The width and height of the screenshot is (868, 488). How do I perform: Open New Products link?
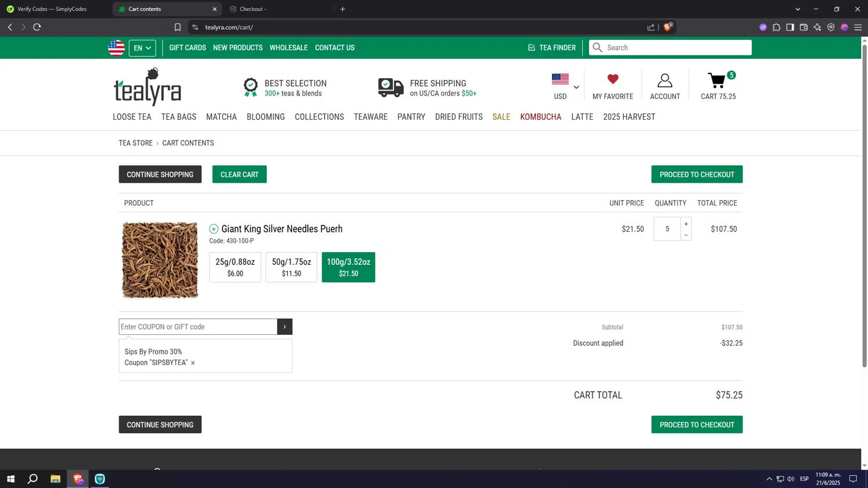pyautogui.click(x=238, y=48)
